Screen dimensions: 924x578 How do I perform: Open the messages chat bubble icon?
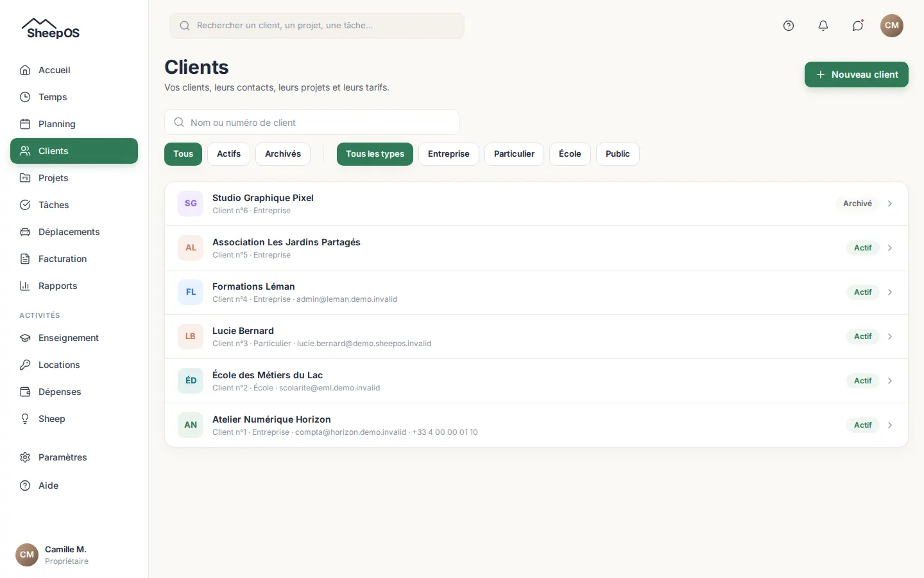(x=858, y=26)
